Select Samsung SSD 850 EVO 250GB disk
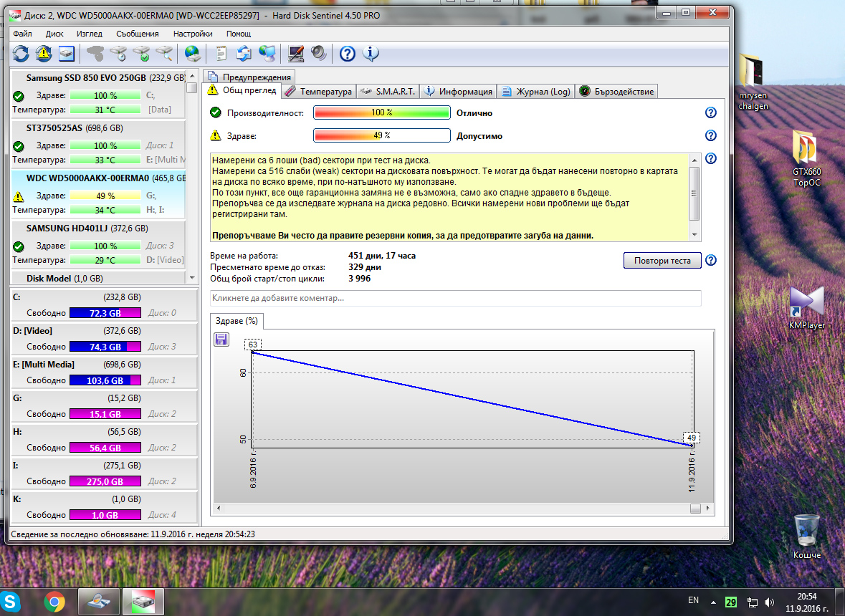845x616 pixels. [98, 95]
